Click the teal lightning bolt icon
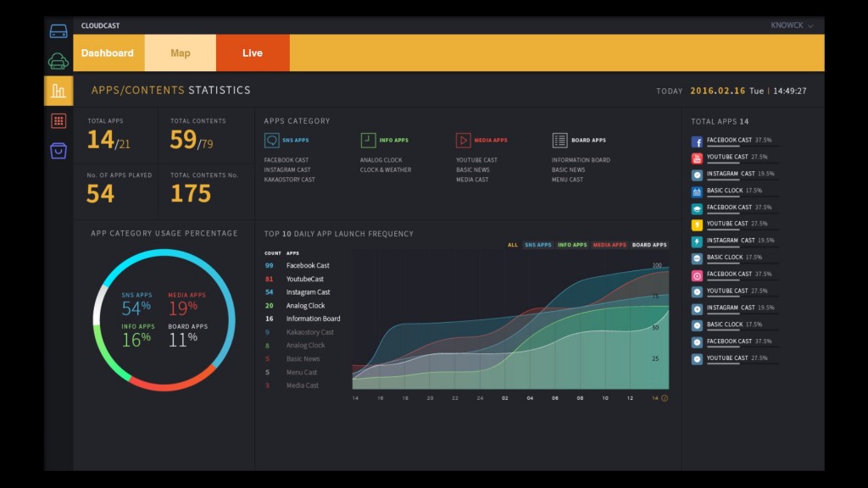 [x=697, y=241]
